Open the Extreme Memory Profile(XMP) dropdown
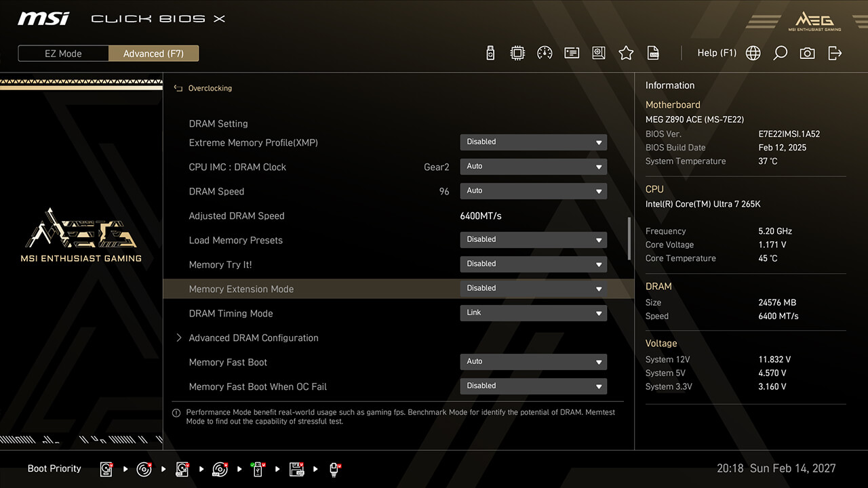The height and width of the screenshot is (488, 868). pyautogui.click(x=533, y=142)
